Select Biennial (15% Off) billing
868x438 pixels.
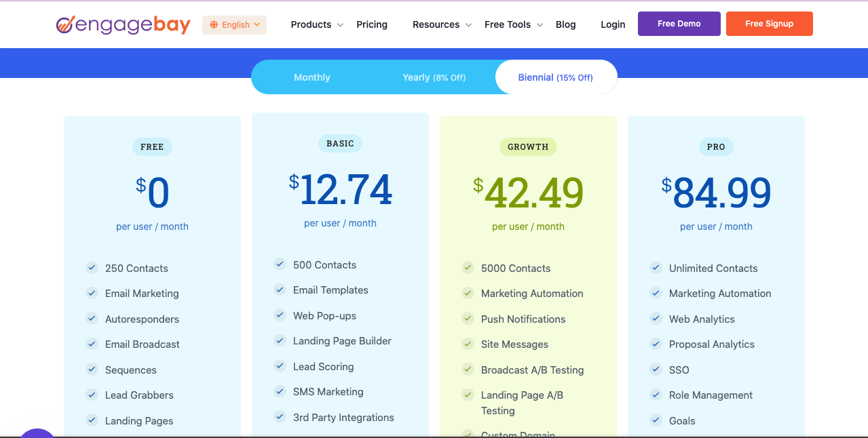[x=556, y=77]
